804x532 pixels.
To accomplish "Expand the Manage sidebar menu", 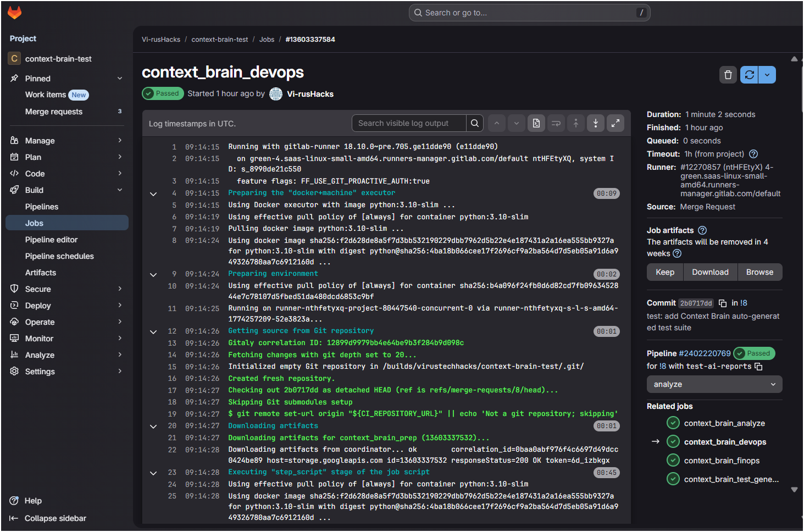I will pyautogui.click(x=67, y=141).
